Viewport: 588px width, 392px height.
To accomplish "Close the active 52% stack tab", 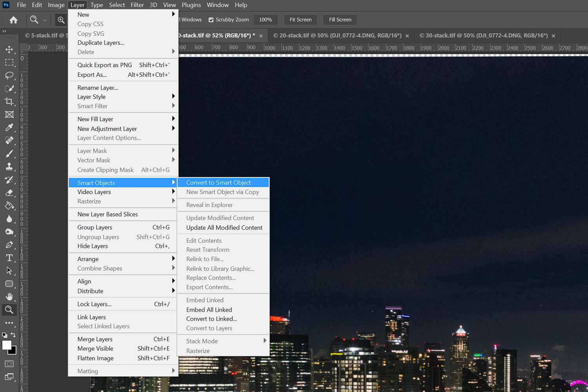I will click(261, 36).
